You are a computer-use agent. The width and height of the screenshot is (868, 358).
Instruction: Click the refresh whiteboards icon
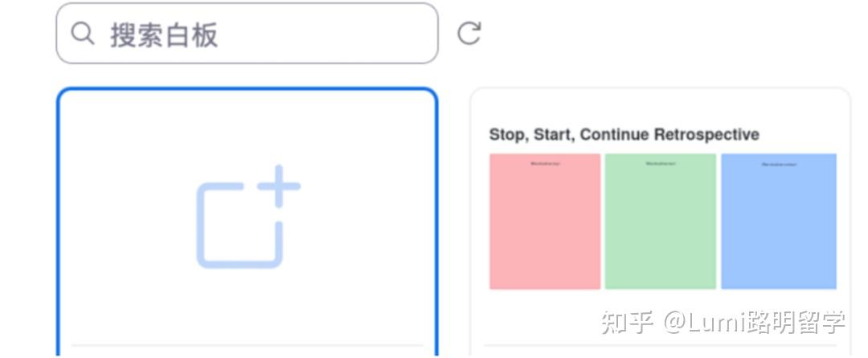click(x=469, y=33)
